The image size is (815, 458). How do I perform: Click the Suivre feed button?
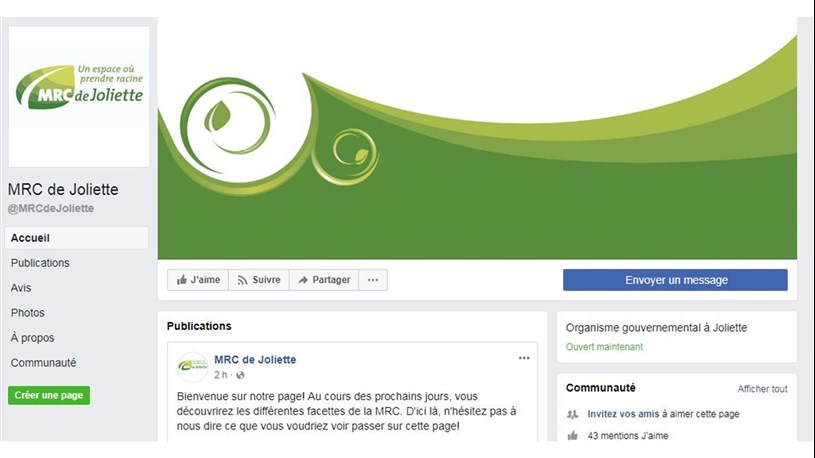coord(259,280)
